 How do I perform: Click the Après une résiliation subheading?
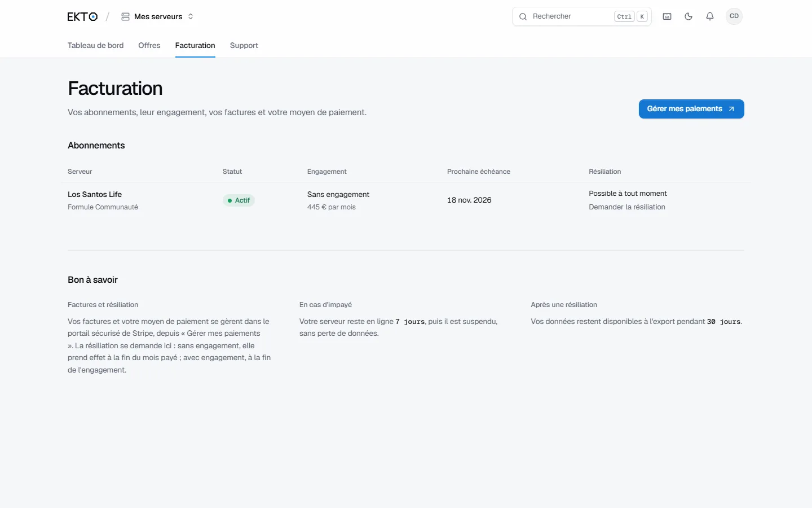click(x=564, y=305)
